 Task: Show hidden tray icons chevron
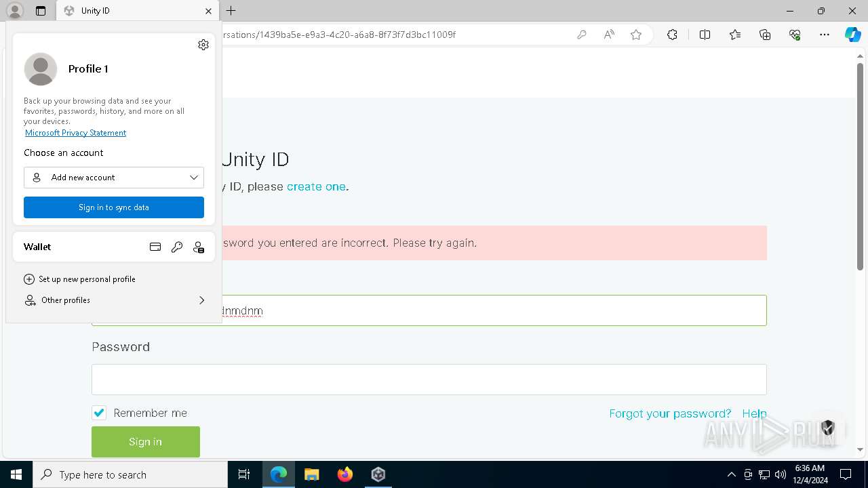(731, 474)
